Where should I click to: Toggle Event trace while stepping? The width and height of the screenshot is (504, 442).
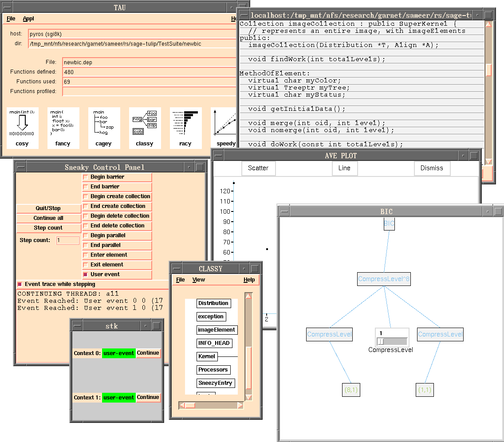coord(20,284)
